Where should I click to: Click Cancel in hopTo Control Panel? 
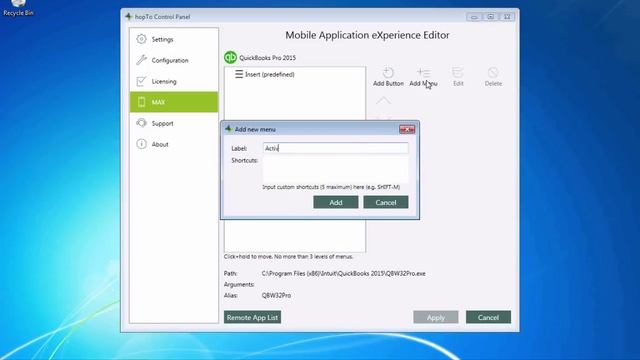(x=488, y=317)
